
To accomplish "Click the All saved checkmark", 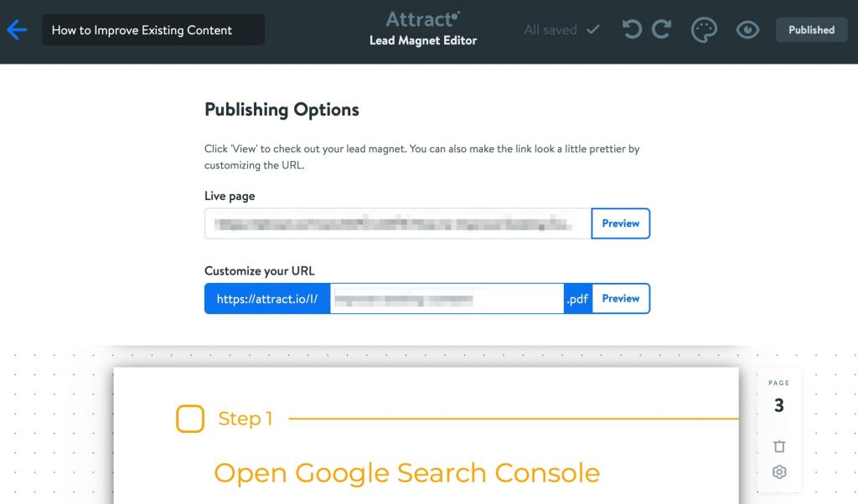I will tap(593, 30).
